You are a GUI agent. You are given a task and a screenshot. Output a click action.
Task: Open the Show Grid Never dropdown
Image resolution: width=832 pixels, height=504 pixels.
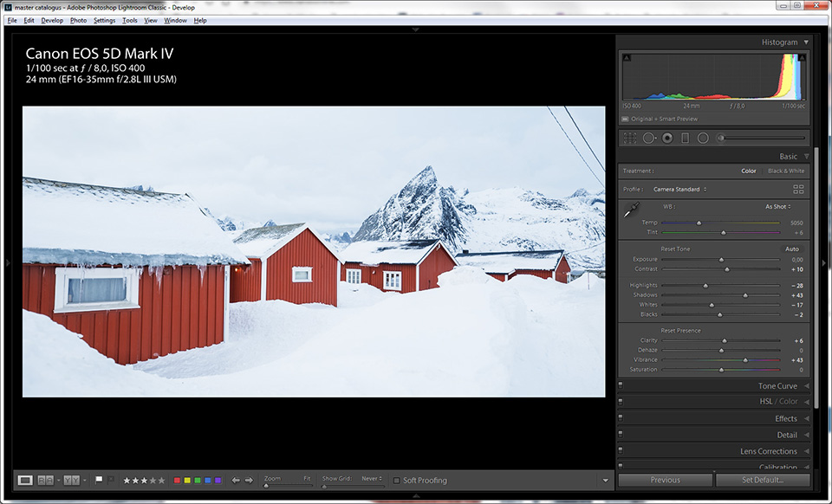372,479
